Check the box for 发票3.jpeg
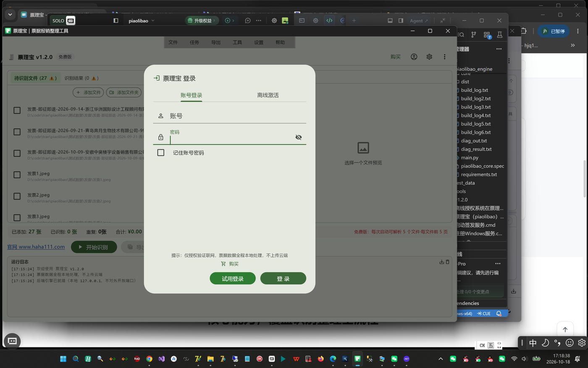Image resolution: width=588 pixels, height=368 pixels. 17,217
